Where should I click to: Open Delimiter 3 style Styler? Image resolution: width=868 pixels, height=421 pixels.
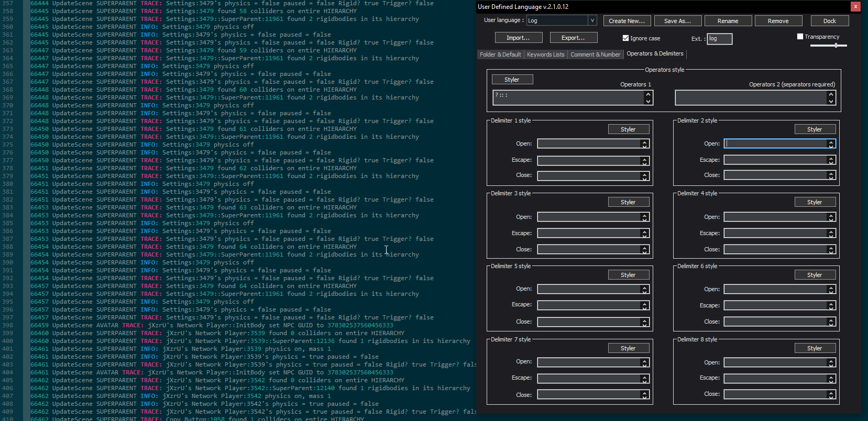[628, 202]
